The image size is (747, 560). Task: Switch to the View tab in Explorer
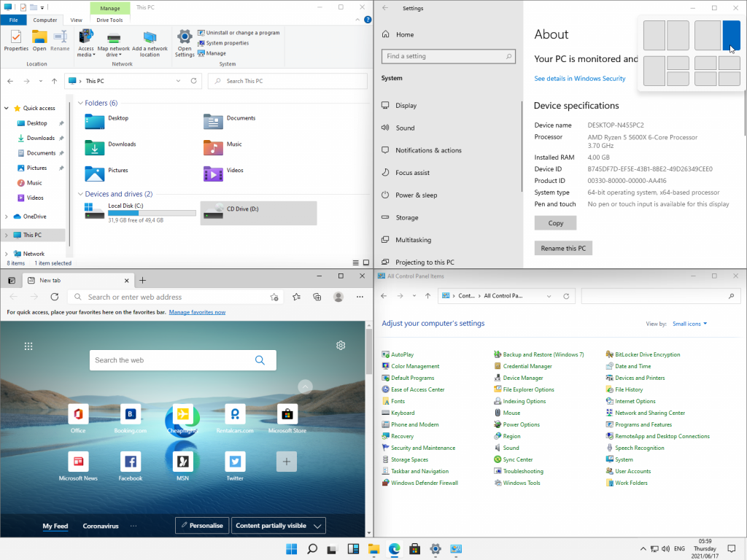tap(76, 20)
